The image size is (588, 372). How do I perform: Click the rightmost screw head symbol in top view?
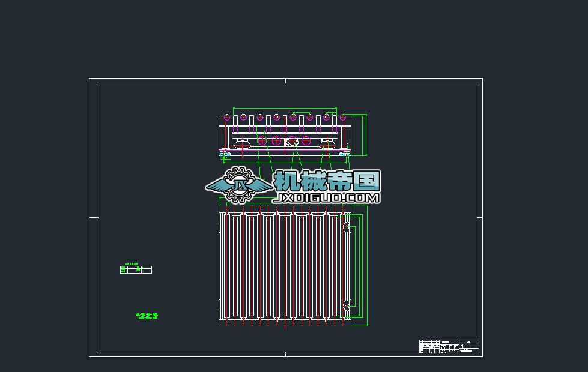tap(343, 117)
